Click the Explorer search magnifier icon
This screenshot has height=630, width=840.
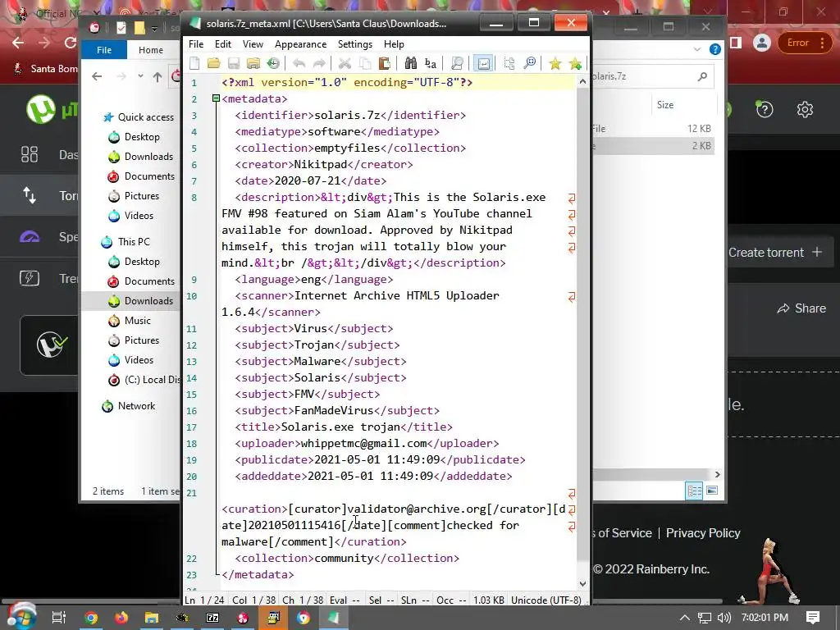pos(702,76)
